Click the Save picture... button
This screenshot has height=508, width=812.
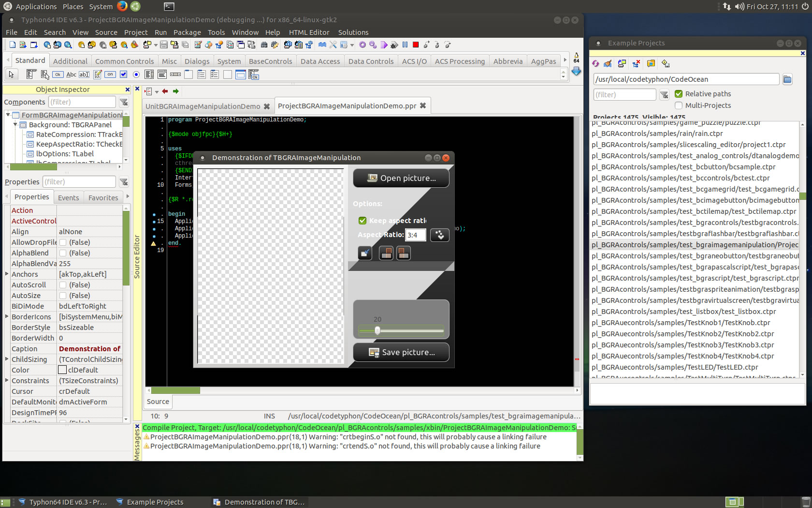coord(401,352)
